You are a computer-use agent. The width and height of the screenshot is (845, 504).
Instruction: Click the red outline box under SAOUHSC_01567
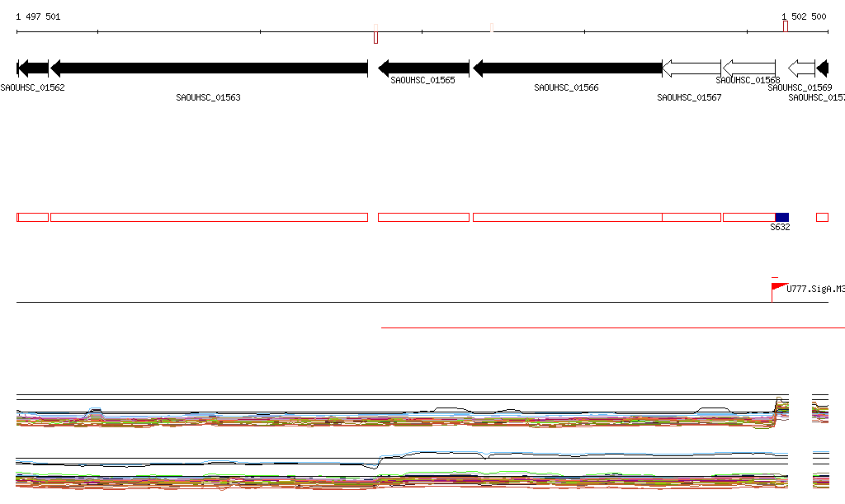[692, 218]
